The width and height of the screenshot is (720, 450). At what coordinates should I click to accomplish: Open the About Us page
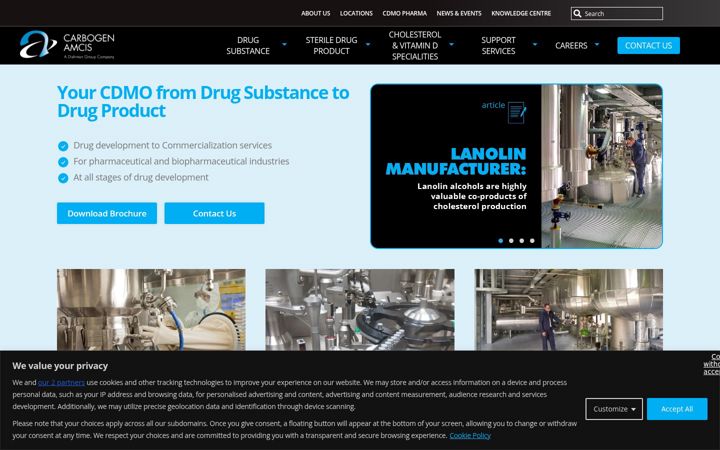(315, 13)
